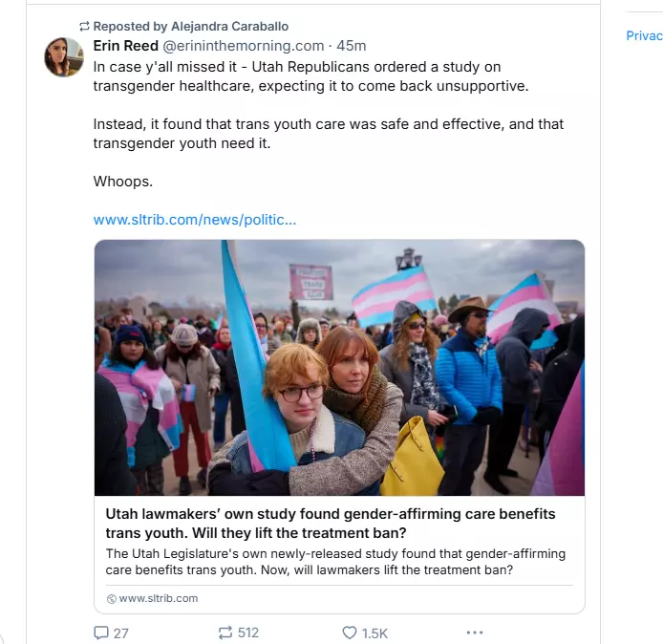This screenshot has width=663, height=644.
Task: Click the 1.5K like count
Action: coord(374,633)
